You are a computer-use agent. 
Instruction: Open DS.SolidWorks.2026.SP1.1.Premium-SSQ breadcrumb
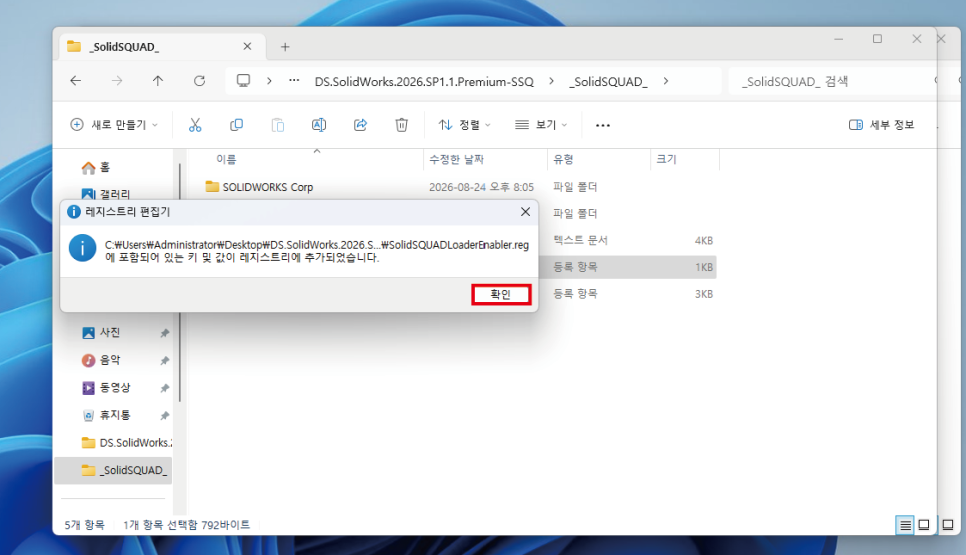[x=424, y=81]
